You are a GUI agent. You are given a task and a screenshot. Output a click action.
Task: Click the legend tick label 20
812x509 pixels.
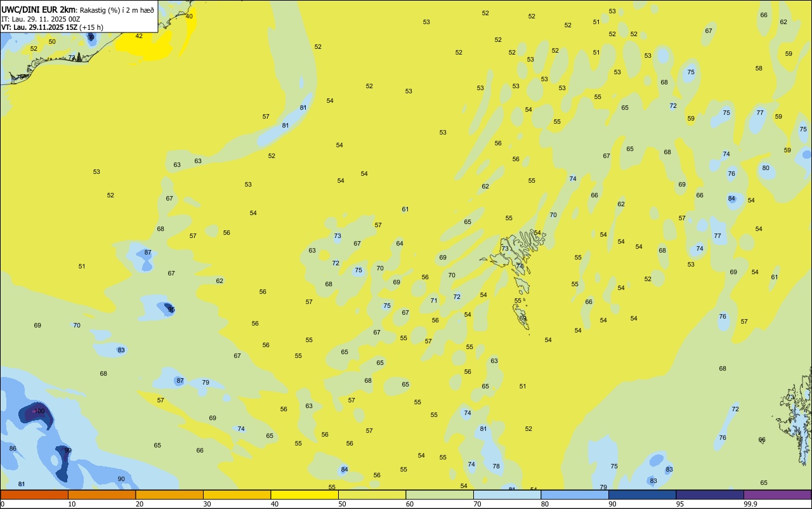[x=140, y=504]
